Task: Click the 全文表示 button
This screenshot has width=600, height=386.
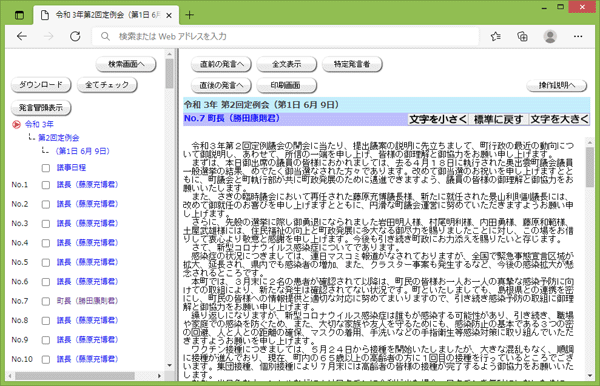Action: pyautogui.click(x=287, y=64)
